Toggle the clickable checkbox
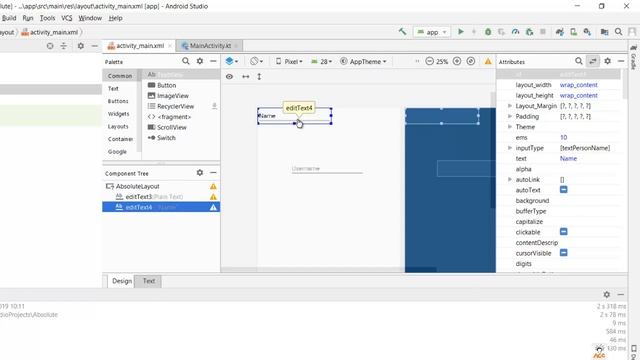The width and height of the screenshot is (640, 360). coord(563,232)
